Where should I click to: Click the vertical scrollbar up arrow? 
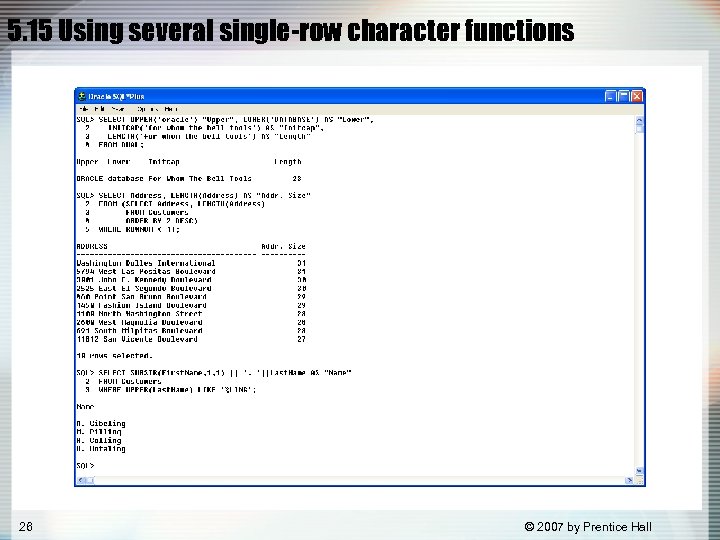coord(639,121)
